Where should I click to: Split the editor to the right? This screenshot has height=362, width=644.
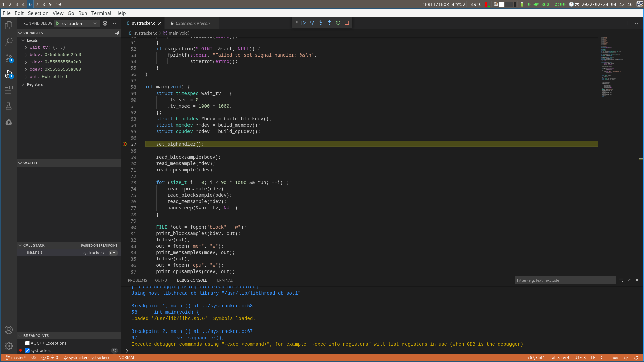(627, 23)
